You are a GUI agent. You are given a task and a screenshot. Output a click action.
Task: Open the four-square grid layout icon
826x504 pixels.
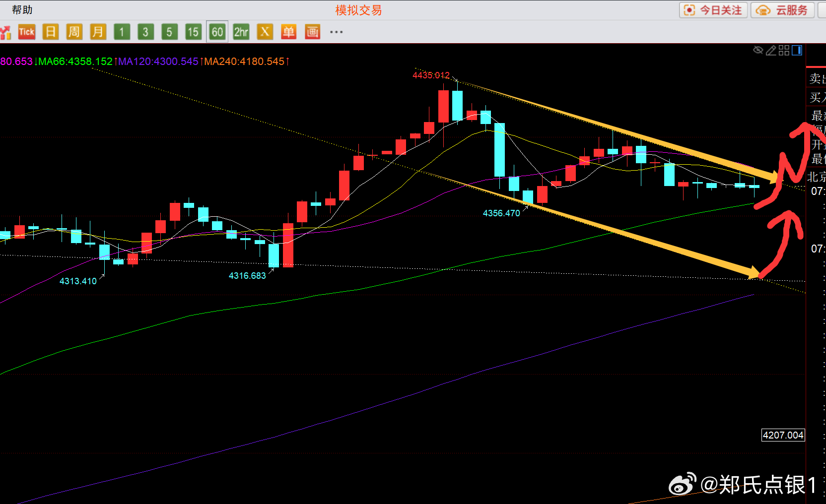coord(784,50)
